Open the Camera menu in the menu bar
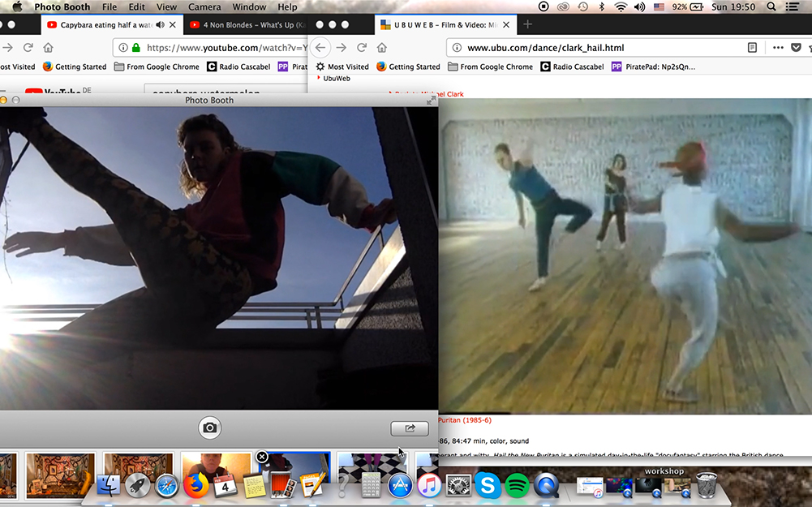This screenshot has width=812, height=507. click(204, 7)
